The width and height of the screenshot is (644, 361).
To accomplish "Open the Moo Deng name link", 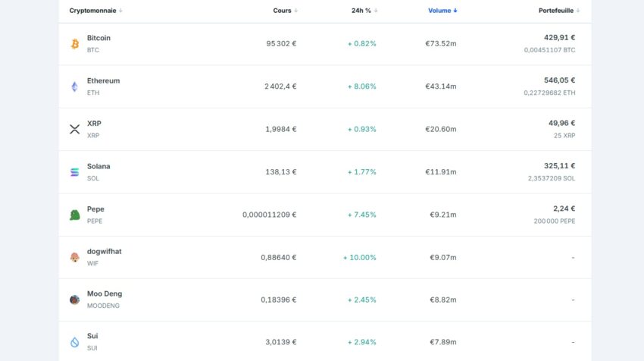I will coord(105,294).
